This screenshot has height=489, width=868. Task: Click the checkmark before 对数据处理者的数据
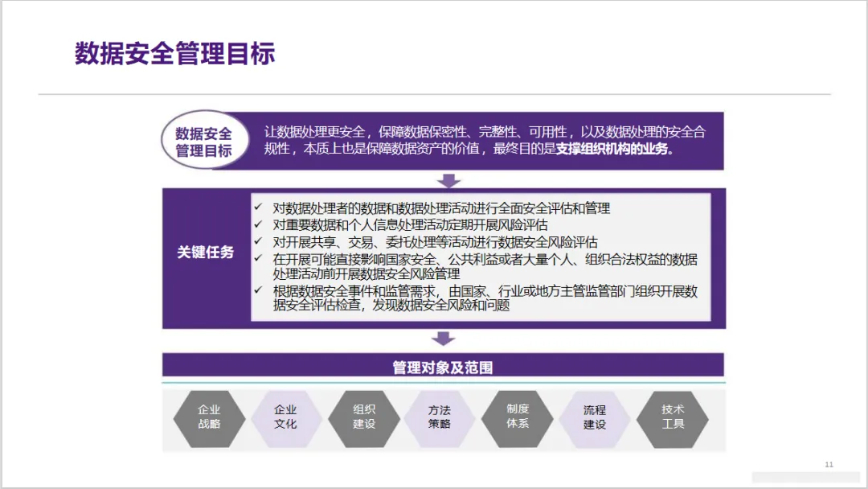(x=258, y=208)
